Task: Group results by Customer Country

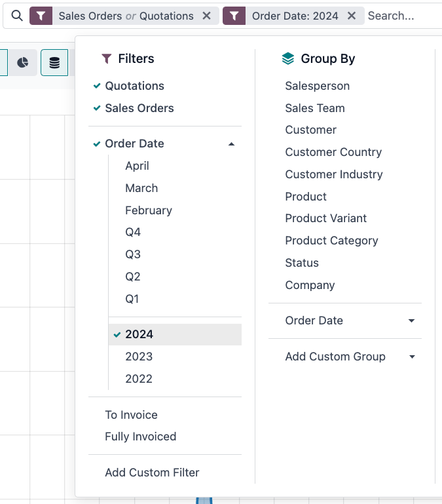Action: point(333,152)
